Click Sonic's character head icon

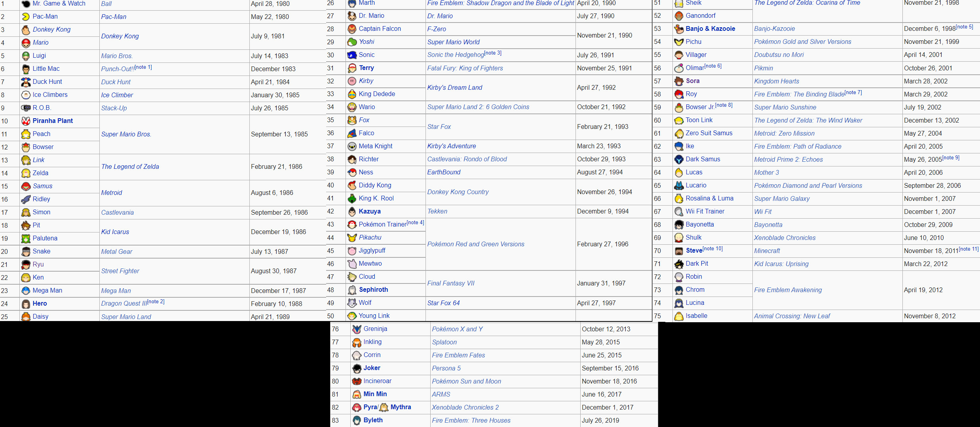352,55
